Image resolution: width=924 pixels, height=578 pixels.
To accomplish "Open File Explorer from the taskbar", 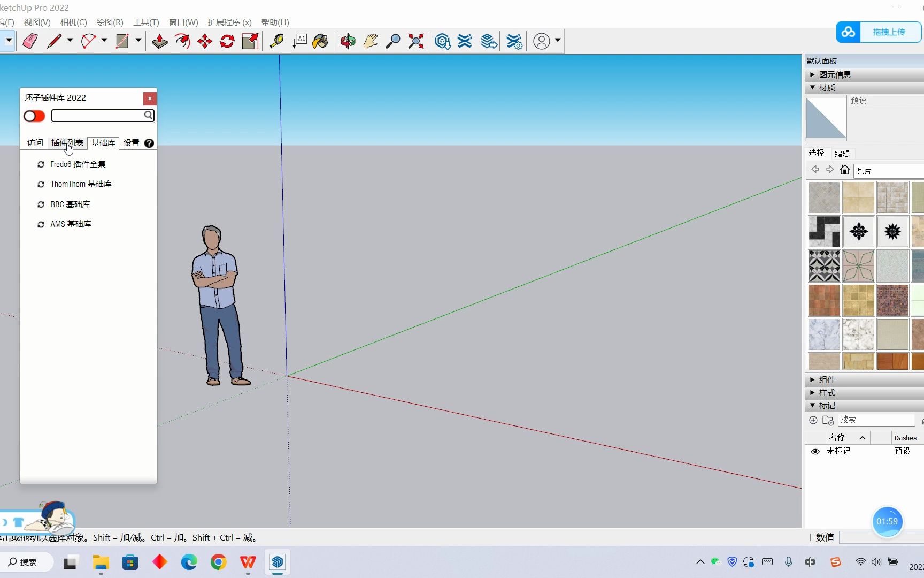I will pyautogui.click(x=101, y=562).
